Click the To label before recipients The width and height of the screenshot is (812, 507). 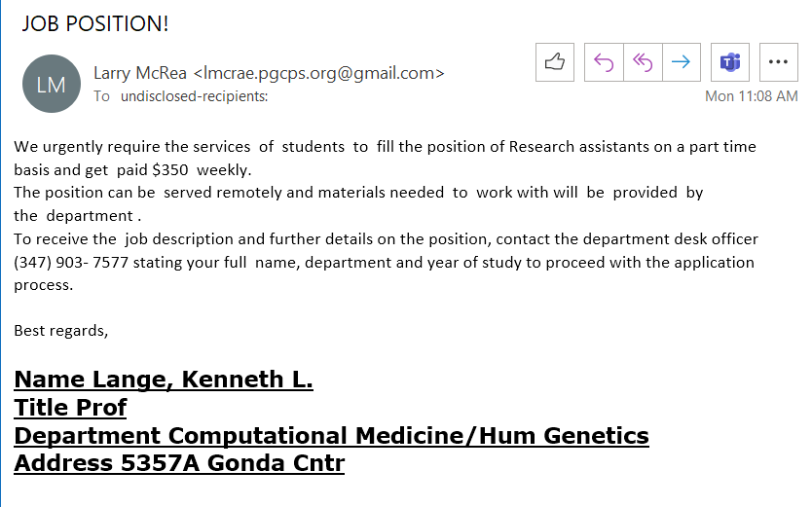click(x=101, y=96)
